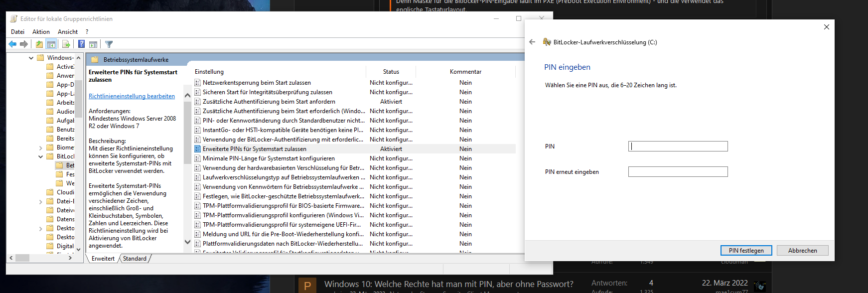Screen dimensions: 868x293
Task: Open the Aktion menu
Action: (x=41, y=32)
